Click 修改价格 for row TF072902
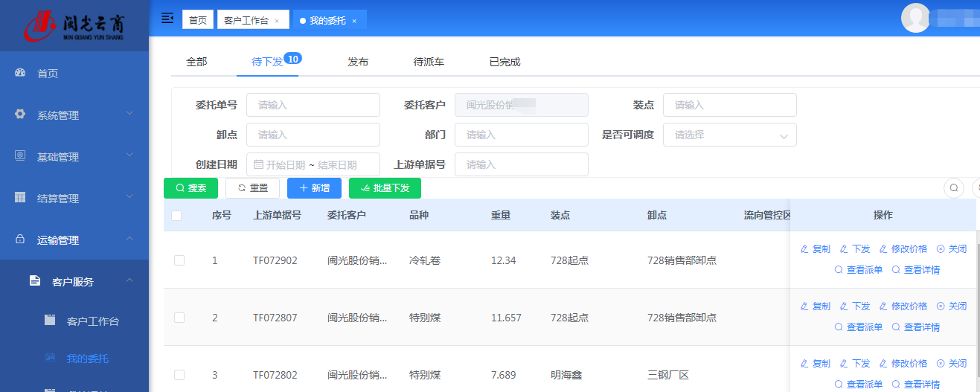 click(903, 249)
